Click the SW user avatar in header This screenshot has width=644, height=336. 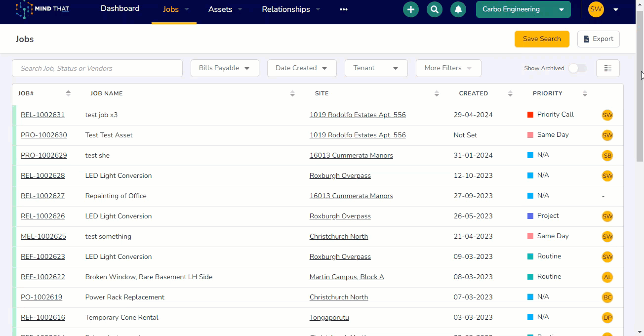pyautogui.click(x=596, y=9)
